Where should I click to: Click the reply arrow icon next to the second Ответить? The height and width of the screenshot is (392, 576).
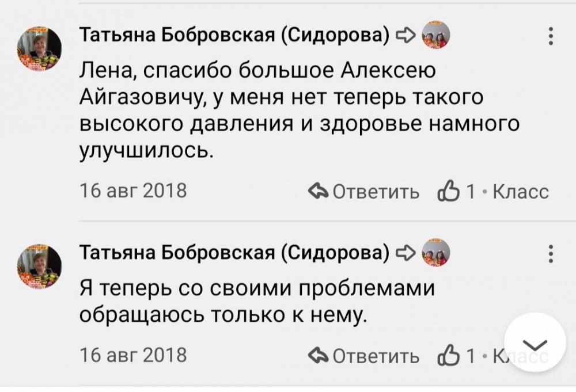[317, 356]
